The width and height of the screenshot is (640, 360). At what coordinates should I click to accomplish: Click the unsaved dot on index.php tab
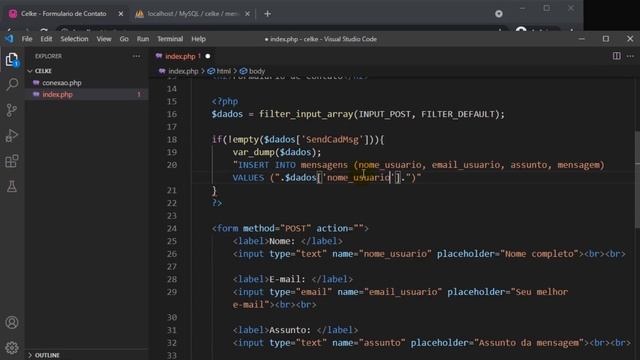pos(208,56)
